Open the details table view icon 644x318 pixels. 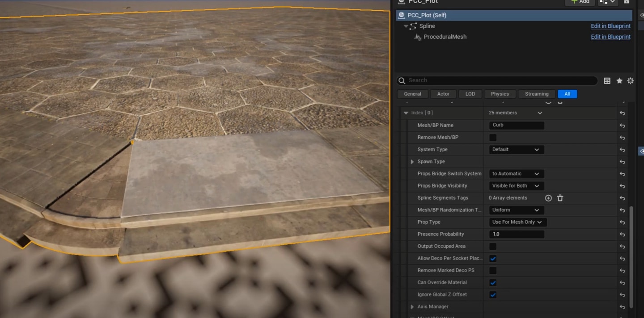tap(607, 81)
